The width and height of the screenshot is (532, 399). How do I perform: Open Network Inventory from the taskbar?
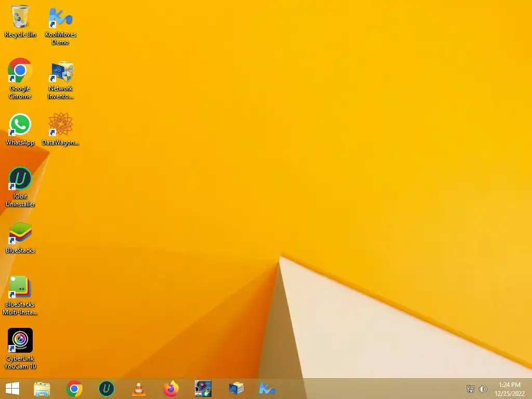point(236,389)
